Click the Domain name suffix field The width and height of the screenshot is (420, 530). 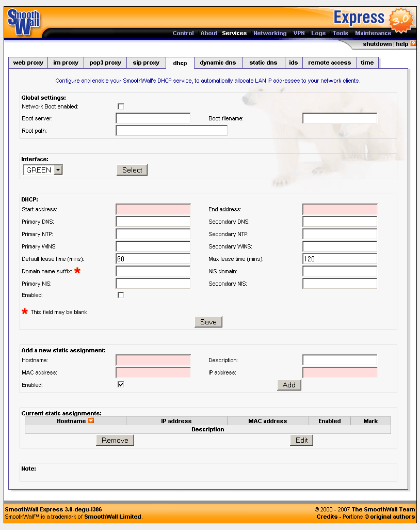coord(153,271)
